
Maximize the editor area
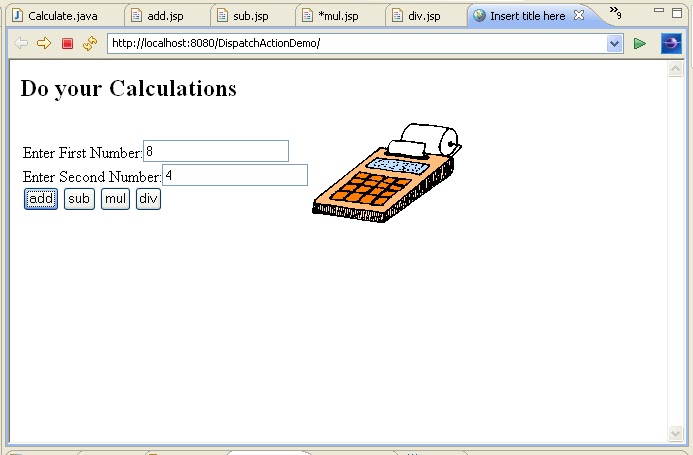[677, 13]
